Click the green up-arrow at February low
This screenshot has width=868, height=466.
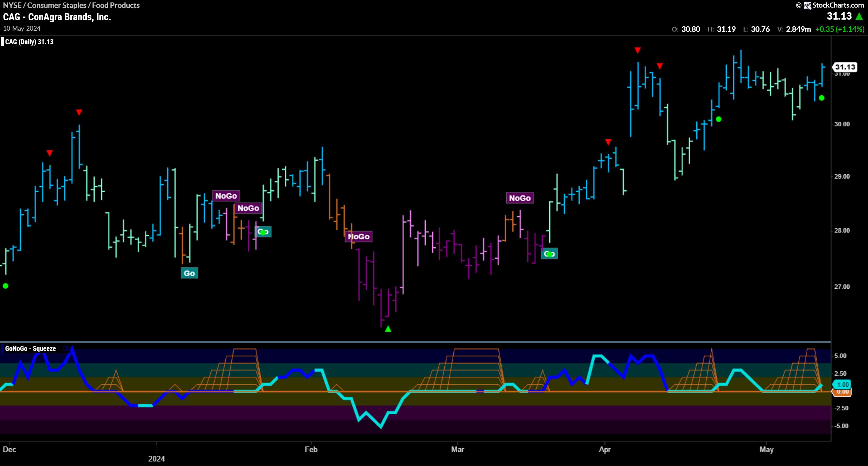pyautogui.click(x=388, y=329)
